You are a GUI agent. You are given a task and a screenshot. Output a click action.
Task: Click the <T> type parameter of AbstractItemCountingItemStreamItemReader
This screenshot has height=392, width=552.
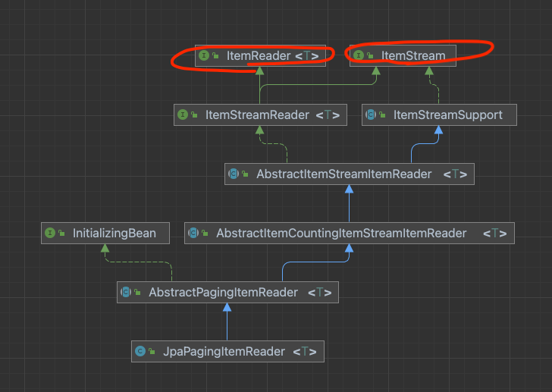[495, 234]
